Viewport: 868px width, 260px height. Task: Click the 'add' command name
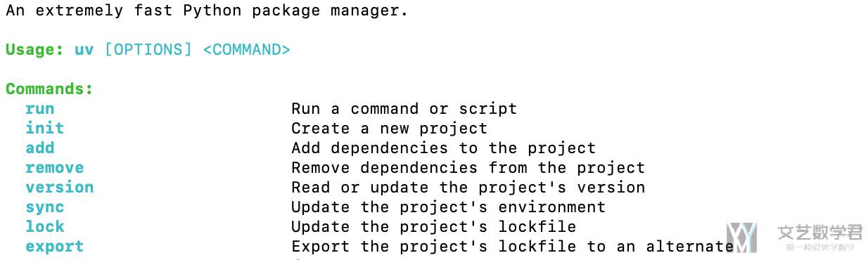[40, 148]
